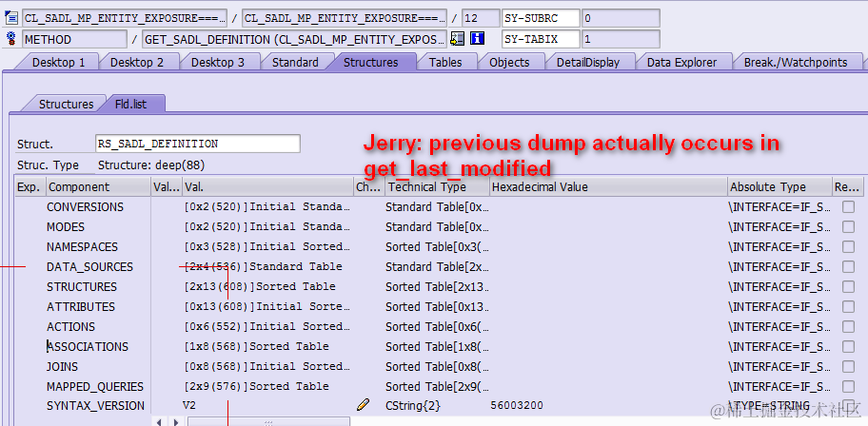Click the left scroll arrow below the table
The image size is (868, 426).
159,422
